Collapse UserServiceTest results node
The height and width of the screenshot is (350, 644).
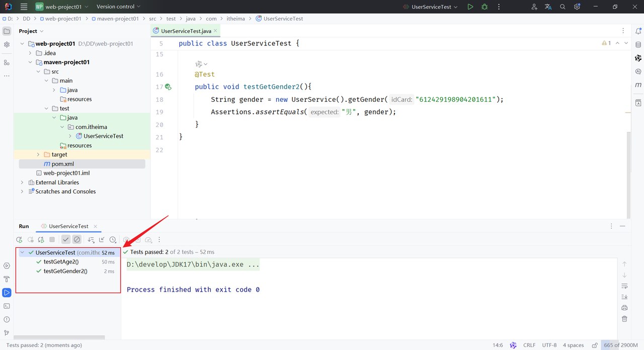pyautogui.click(x=23, y=252)
